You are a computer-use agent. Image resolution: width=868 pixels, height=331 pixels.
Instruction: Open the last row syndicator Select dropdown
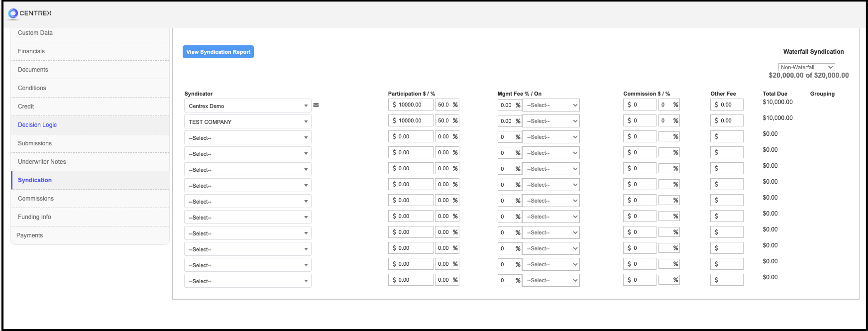[248, 281]
